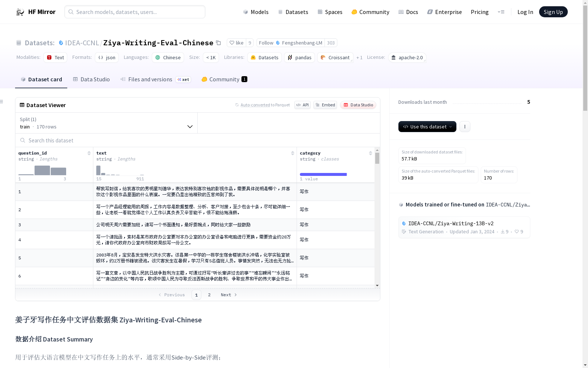Click the Next page button

[x=229, y=295]
